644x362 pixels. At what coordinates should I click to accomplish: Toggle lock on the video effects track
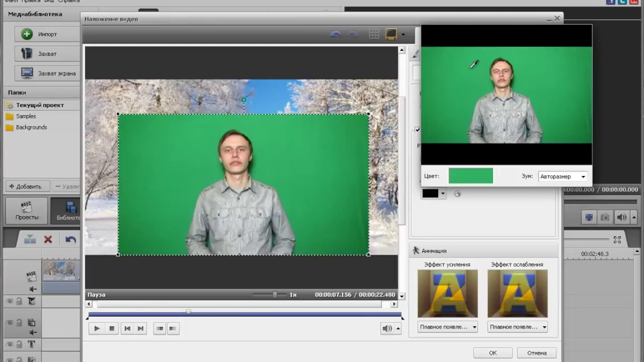click(19, 301)
